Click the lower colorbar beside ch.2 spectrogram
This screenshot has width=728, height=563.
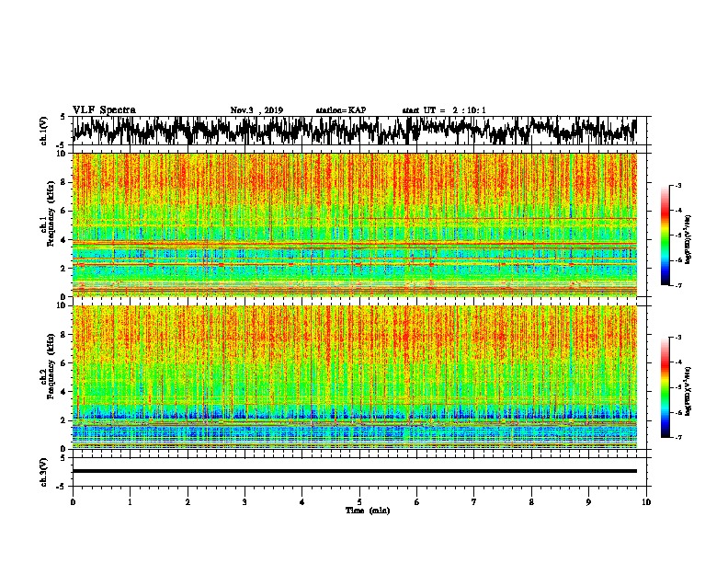tap(665, 387)
